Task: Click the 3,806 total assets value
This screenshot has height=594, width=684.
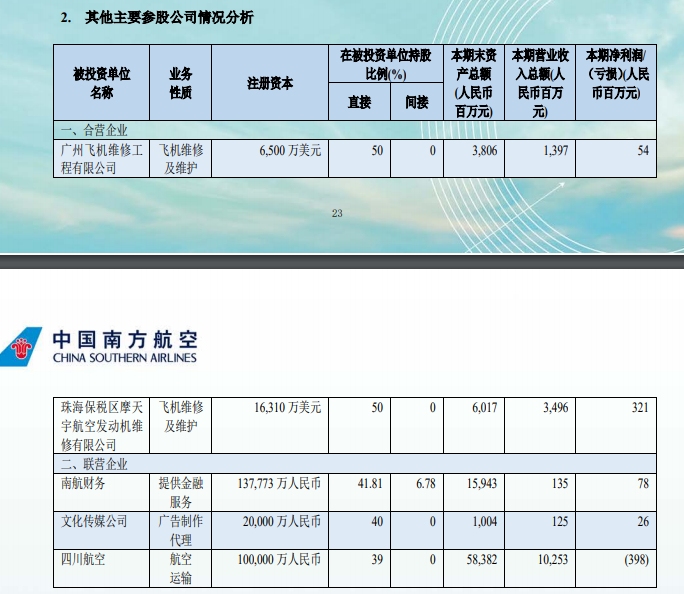Action: pyautogui.click(x=484, y=150)
